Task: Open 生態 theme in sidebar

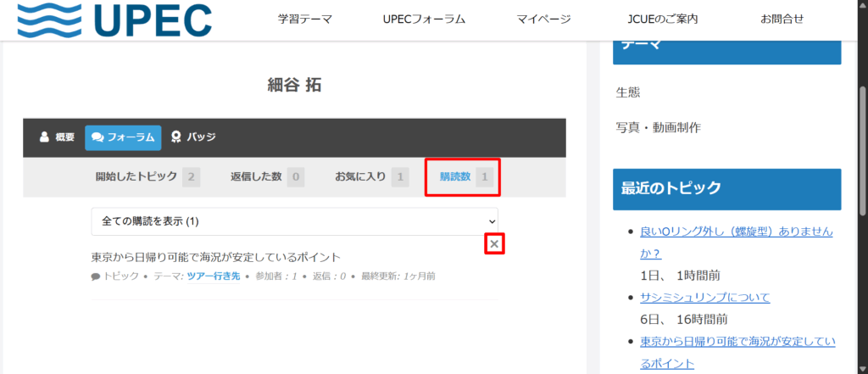Action: (628, 92)
